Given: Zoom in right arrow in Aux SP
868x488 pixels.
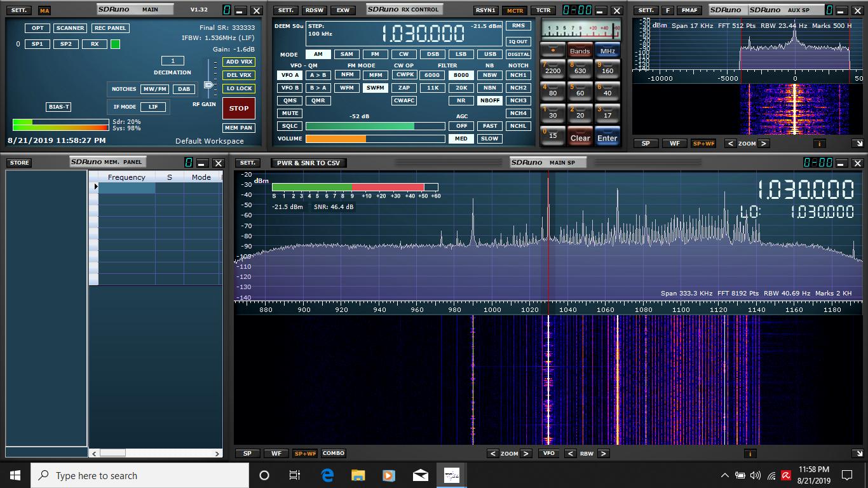Looking at the screenshot, I should (x=764, y=144).
